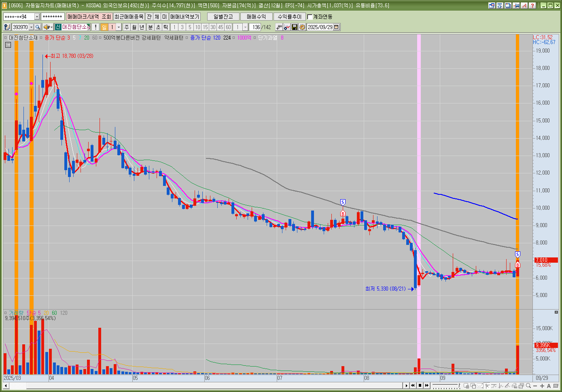Select the 월 monthly period button
This screenshot has height=392, width=562.
[134, 27]
